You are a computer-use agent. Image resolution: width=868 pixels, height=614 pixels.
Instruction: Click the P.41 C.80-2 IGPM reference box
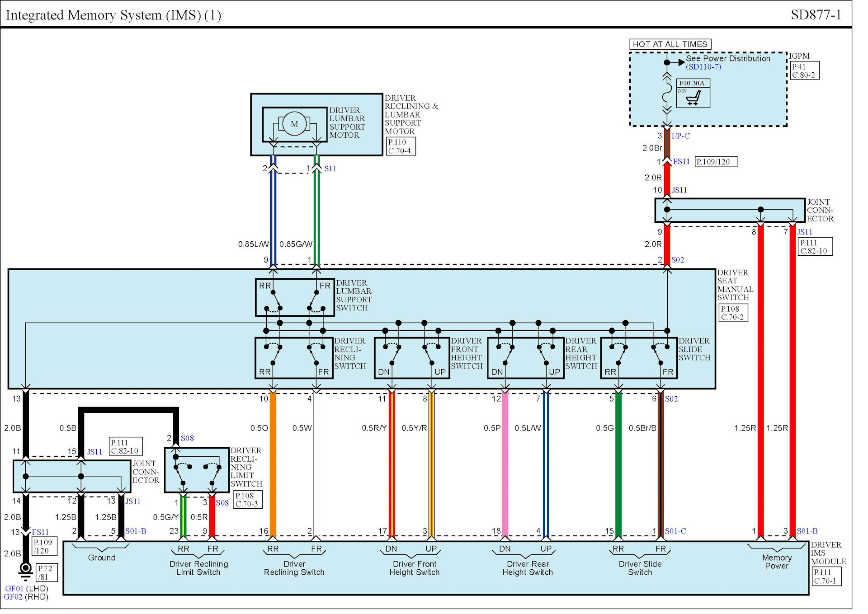804,70
